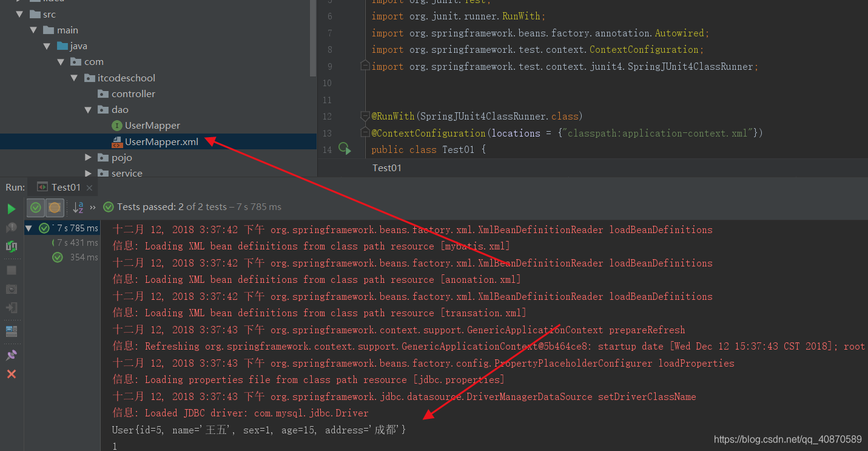The width and height of the screenshot is (868, 451).
Task: Click the import ContextConfiguration line
Action: pyautogui.click(x=538, y=49)
